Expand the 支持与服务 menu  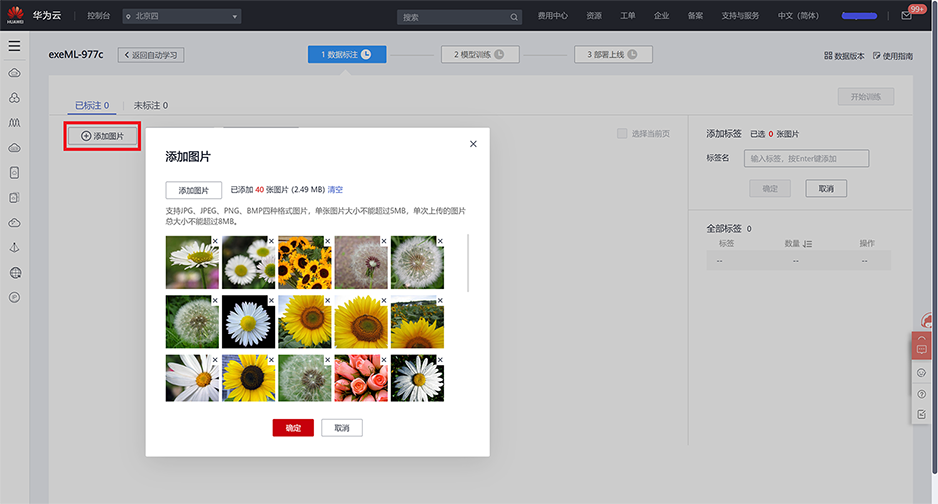[x=740, y=16]
